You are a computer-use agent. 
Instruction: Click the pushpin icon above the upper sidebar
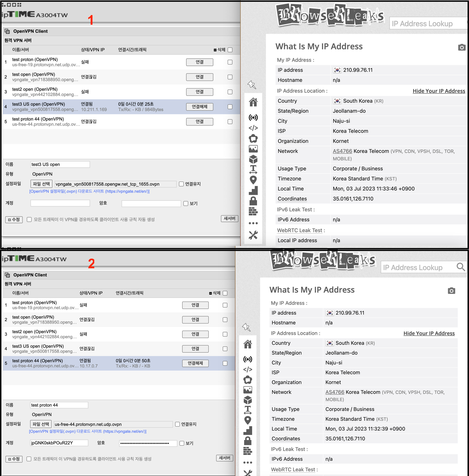coord(252,85)
